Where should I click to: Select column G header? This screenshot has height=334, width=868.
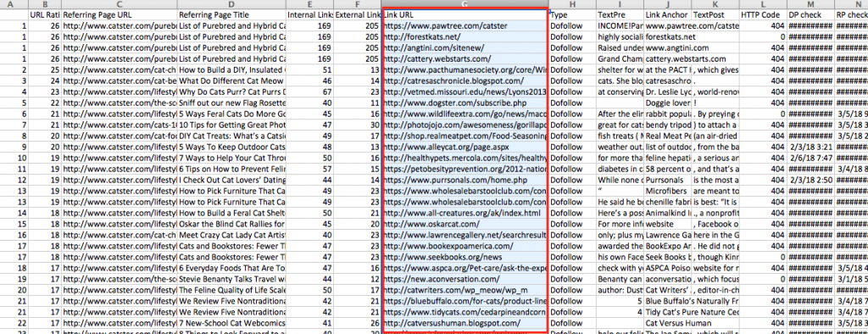tap(465, 4)
